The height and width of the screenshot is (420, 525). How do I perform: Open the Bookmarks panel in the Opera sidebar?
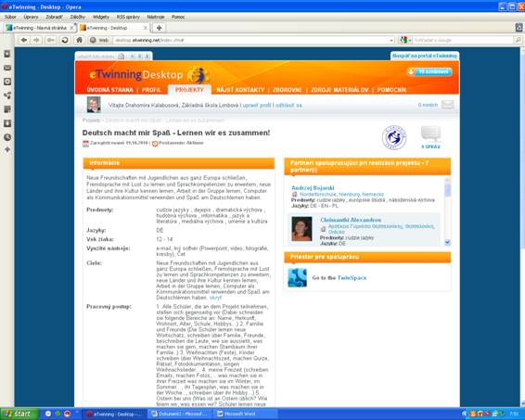tap(7, 54)
